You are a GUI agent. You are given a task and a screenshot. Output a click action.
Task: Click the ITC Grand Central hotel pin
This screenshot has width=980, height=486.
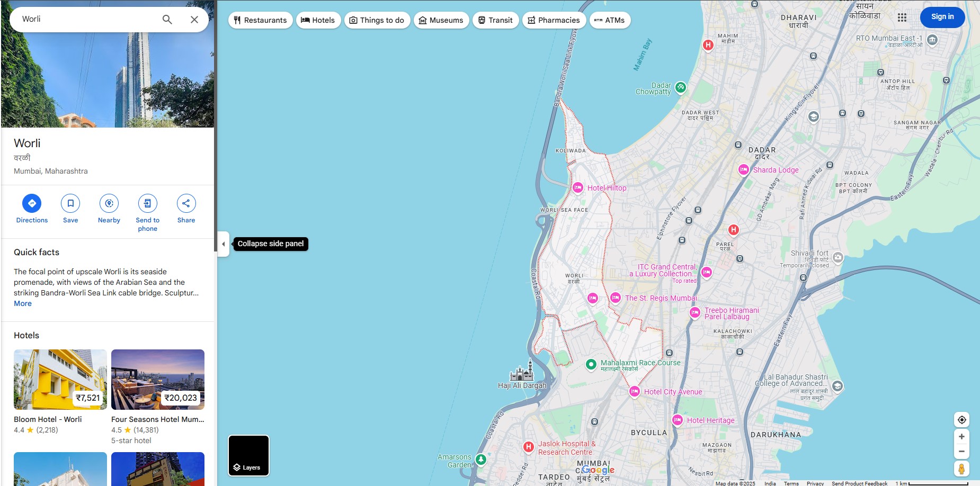coord(707,272)
